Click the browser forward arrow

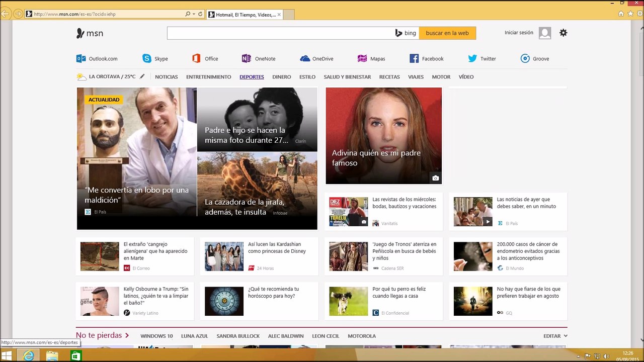pos(18,14)
